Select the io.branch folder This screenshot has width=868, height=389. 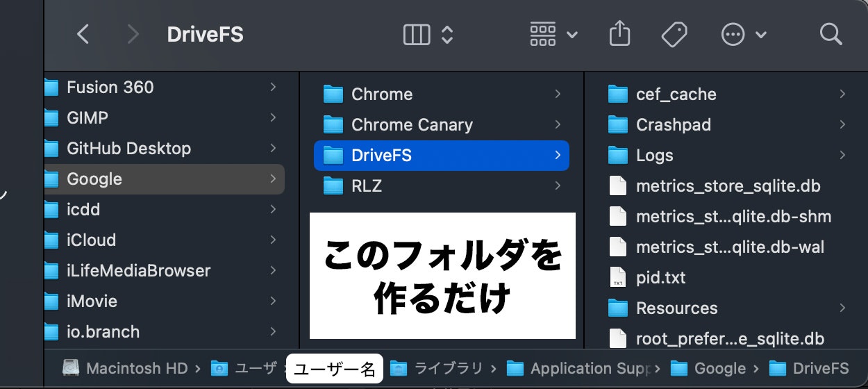point(164,331)
